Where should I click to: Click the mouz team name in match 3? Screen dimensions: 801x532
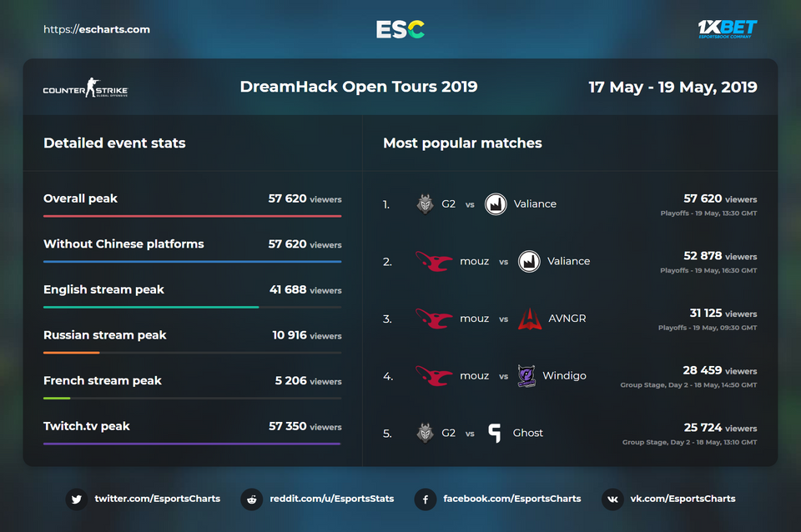[474, 319]
